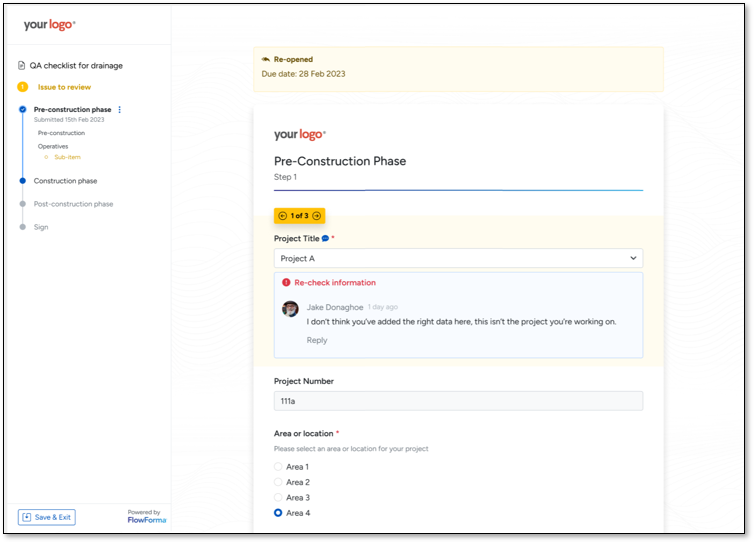
Task: Go to the Post-construction phase step
Action: (x=73, y=204)
